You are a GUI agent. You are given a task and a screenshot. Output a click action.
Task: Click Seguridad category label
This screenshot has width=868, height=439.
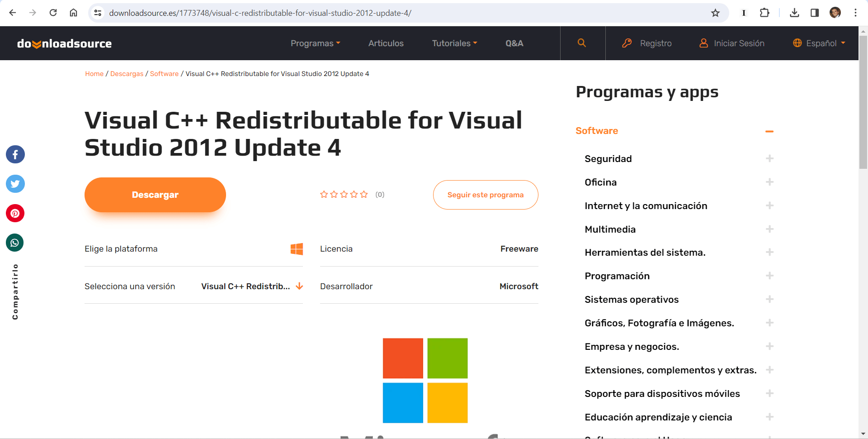point(608,159)
